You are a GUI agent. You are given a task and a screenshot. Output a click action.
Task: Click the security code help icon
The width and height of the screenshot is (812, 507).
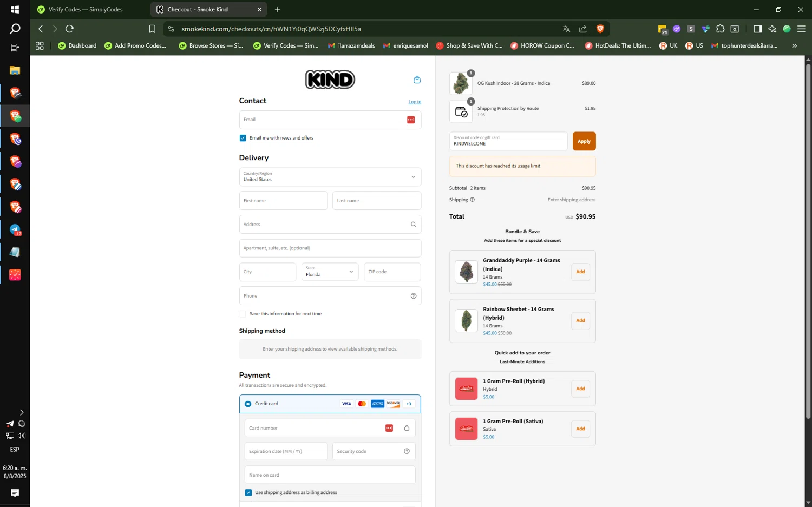[407, 451]
